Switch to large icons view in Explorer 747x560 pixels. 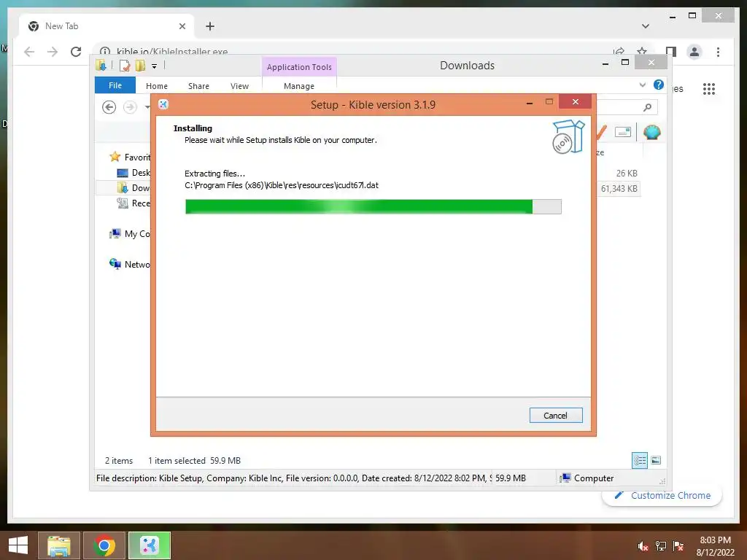coord(656,460)
